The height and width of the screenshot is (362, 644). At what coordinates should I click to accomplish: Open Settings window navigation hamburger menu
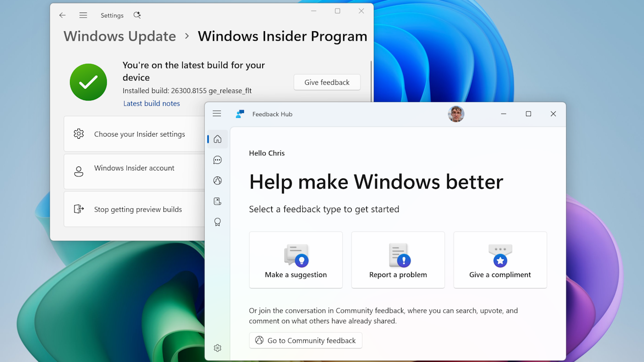pyautogui.click(x=83, y=15)
